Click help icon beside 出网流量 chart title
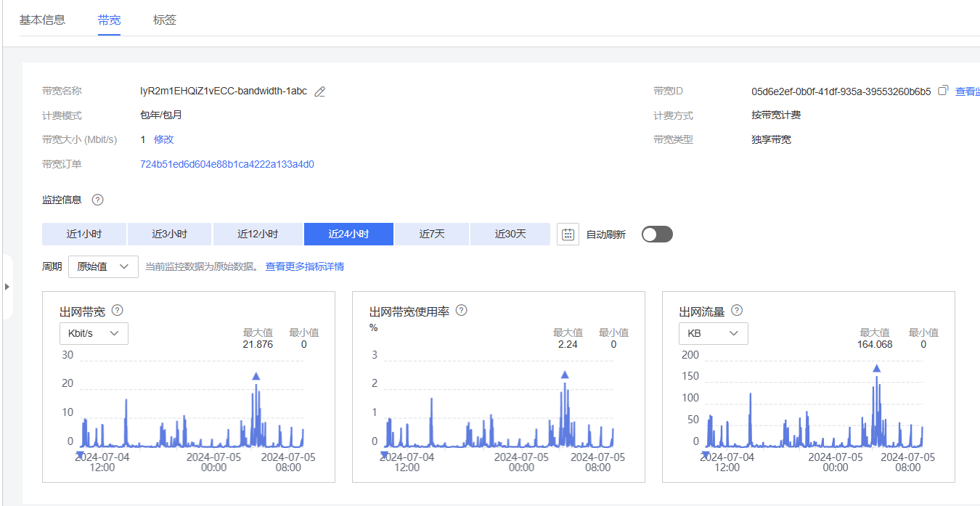Image resolution: width=980 pixels, height=506 pixels. tap(737, 311)
